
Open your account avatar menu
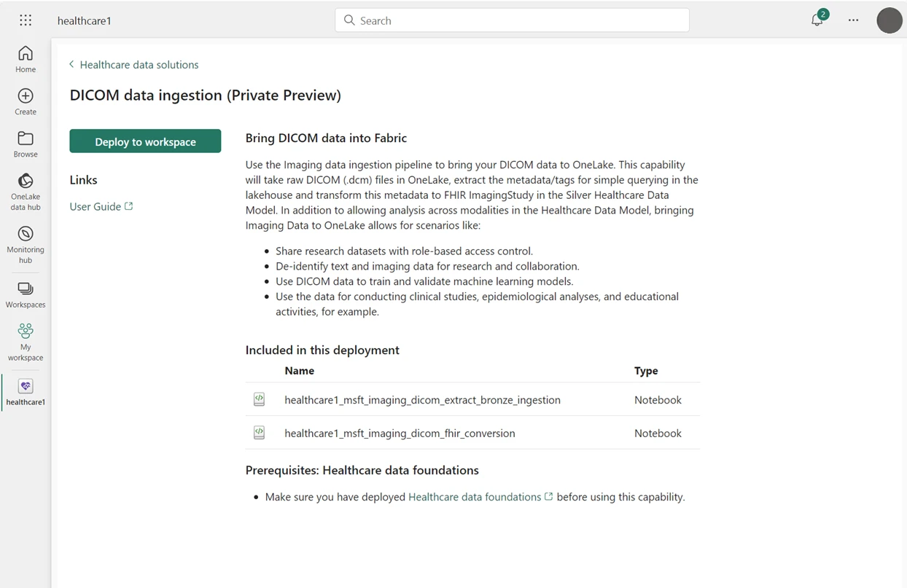coord(890,20)
